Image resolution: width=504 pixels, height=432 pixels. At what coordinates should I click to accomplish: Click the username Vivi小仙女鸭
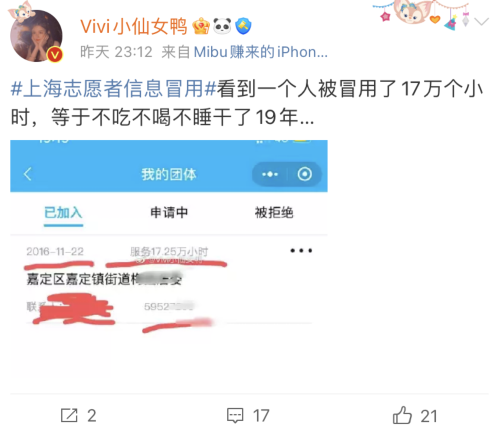133,27
